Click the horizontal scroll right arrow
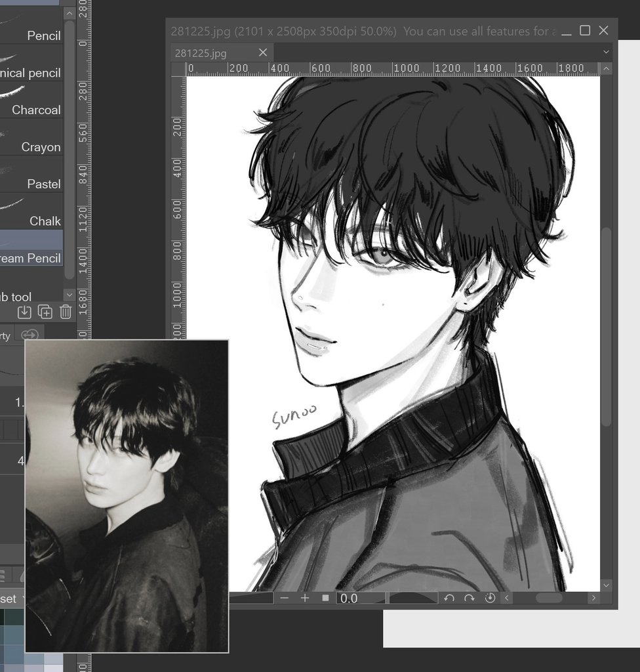 [x=593, y=598]
